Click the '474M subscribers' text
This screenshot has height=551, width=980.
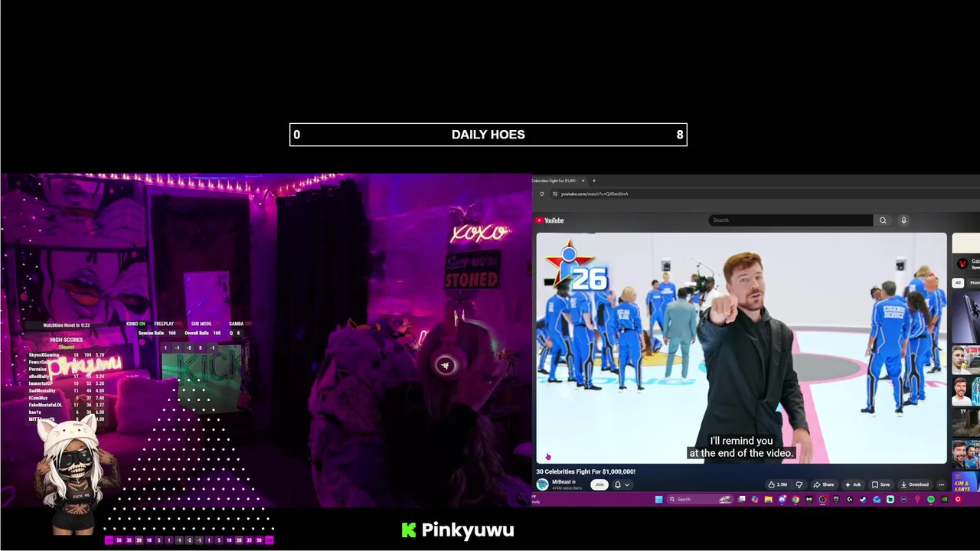point(567,488)
